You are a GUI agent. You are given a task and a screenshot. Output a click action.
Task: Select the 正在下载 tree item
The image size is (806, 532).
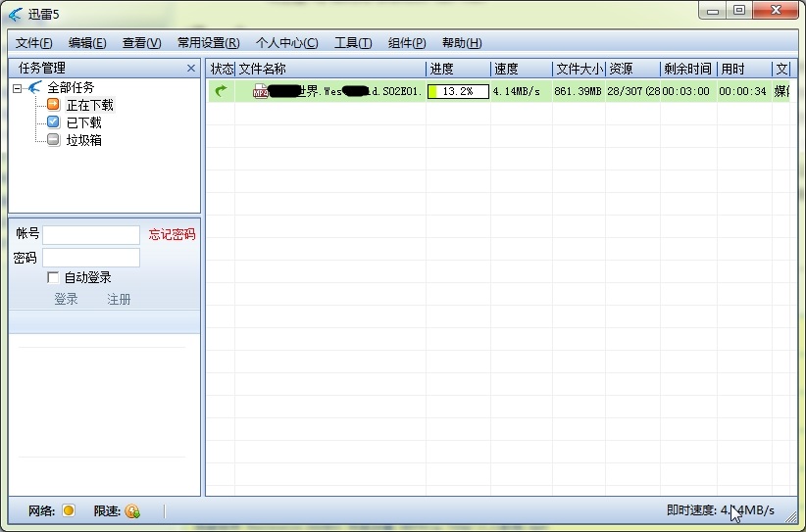pyautogui.click(x=90, y=105)
